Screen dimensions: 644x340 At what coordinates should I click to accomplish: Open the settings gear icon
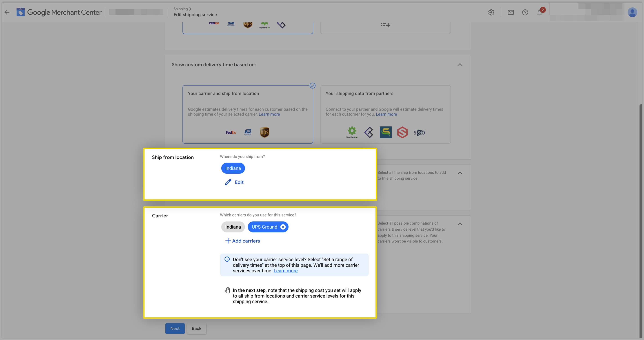click(491, 12)
